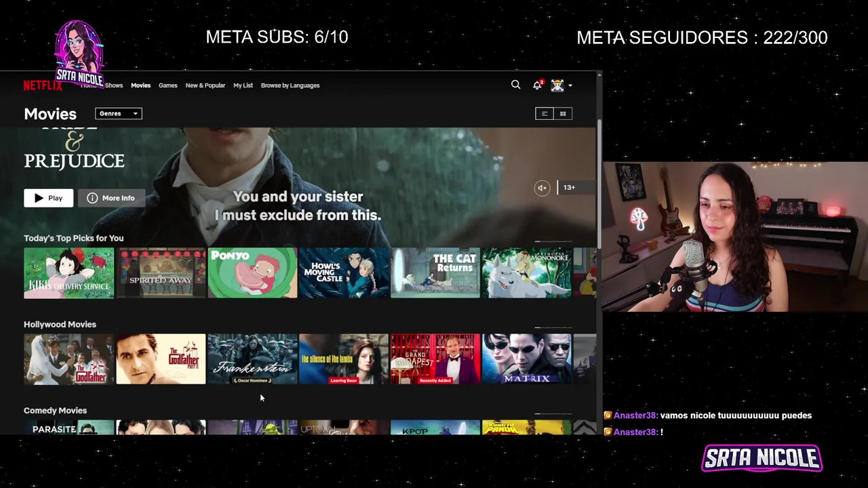Click Hollywood Movies row page indicator
868x488 pixels.
[553, 327]
